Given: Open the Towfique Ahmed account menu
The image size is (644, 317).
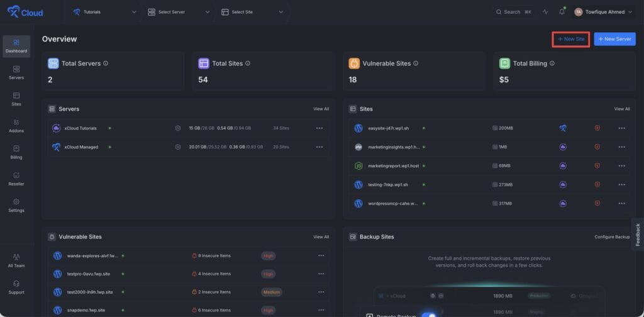Looking at the screenshot, I should pos(603,12).
